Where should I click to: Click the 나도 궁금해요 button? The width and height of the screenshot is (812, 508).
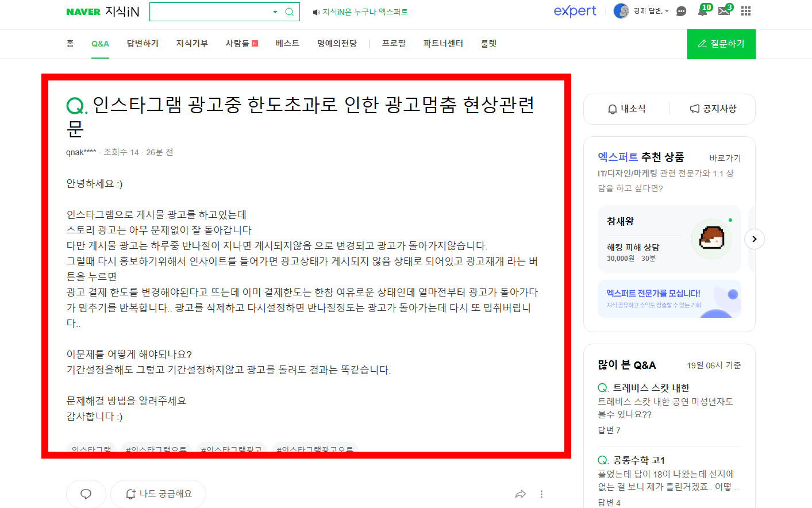pos(158,494)
